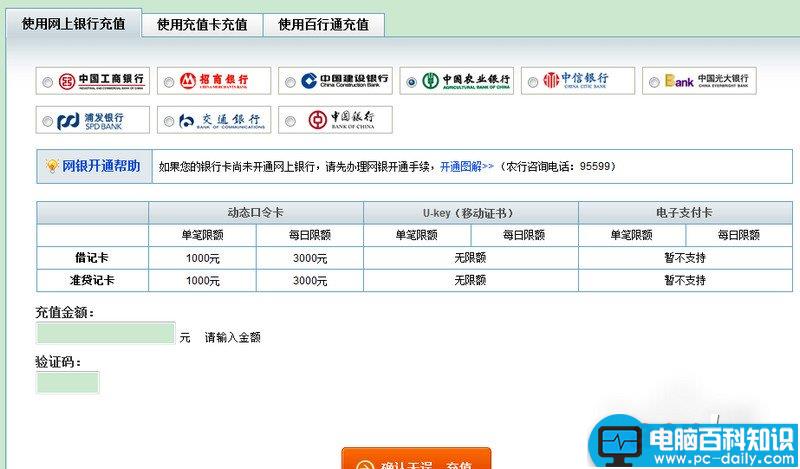This screenshot has width=800, height=469.
Task: Click the 验证码： label
Action: 58,362
